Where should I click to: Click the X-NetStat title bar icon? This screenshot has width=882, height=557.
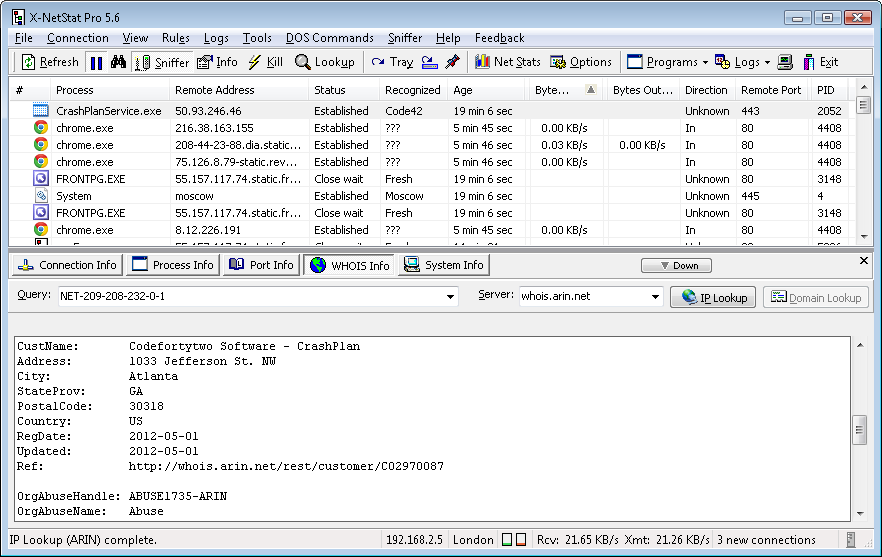coord(18,17)
